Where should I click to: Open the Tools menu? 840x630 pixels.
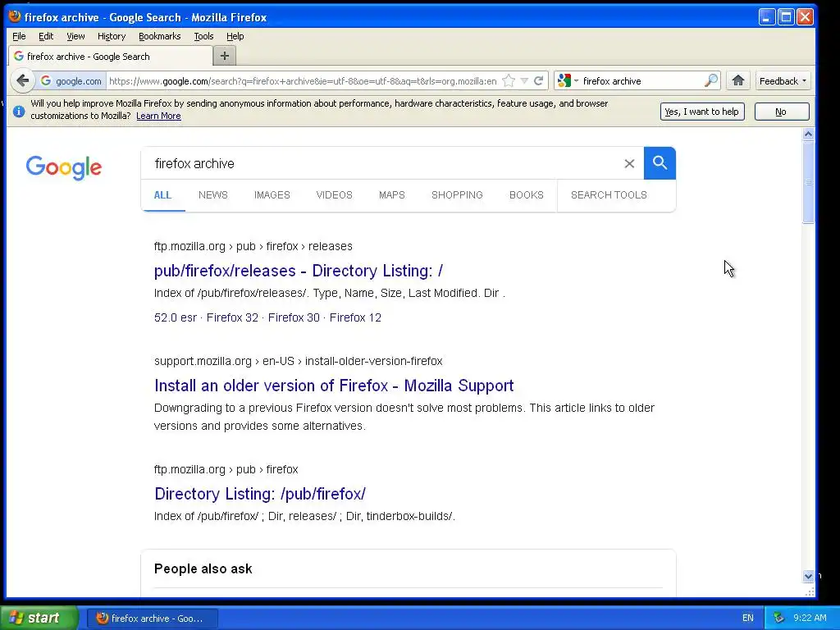coord(203,36)
